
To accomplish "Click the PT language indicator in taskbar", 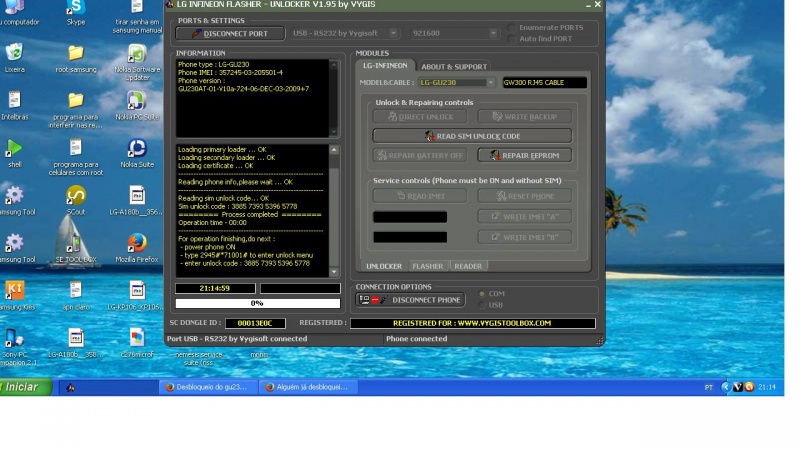I will [x=708, y=388].
